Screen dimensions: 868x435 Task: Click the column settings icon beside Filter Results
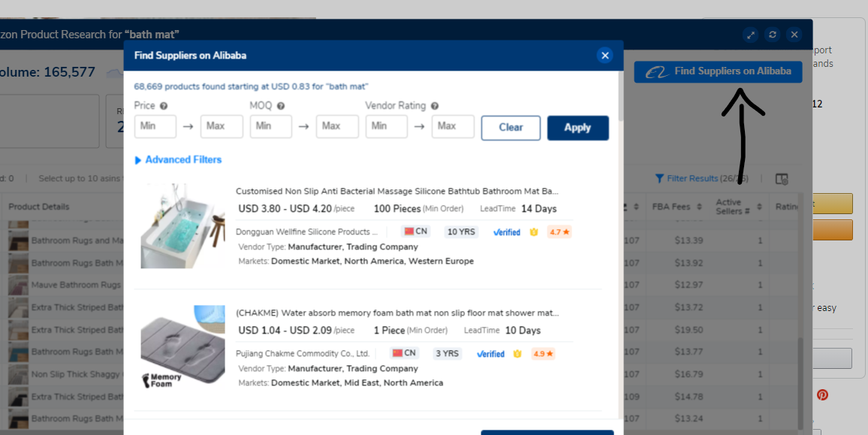(782, 179)
